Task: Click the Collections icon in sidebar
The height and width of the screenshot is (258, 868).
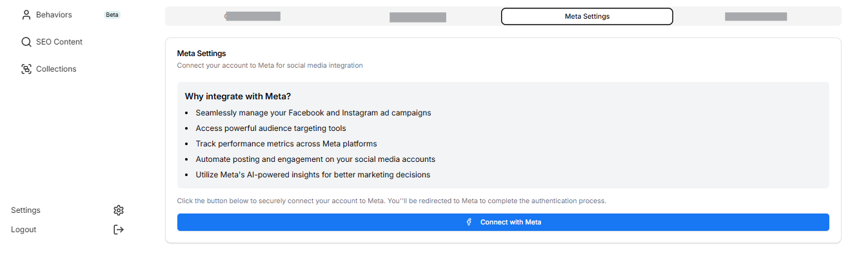Action: pyautogui.click(x=26, y=69)
